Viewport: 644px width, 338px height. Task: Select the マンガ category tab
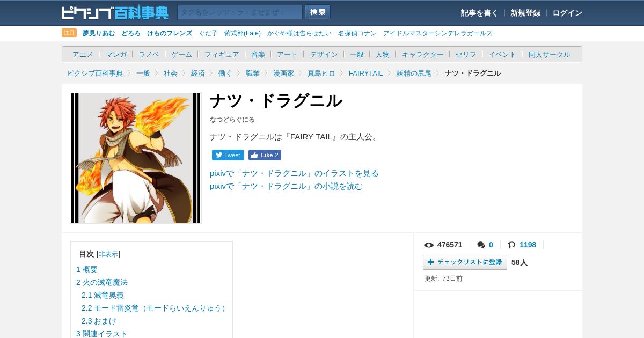[116, 54]
